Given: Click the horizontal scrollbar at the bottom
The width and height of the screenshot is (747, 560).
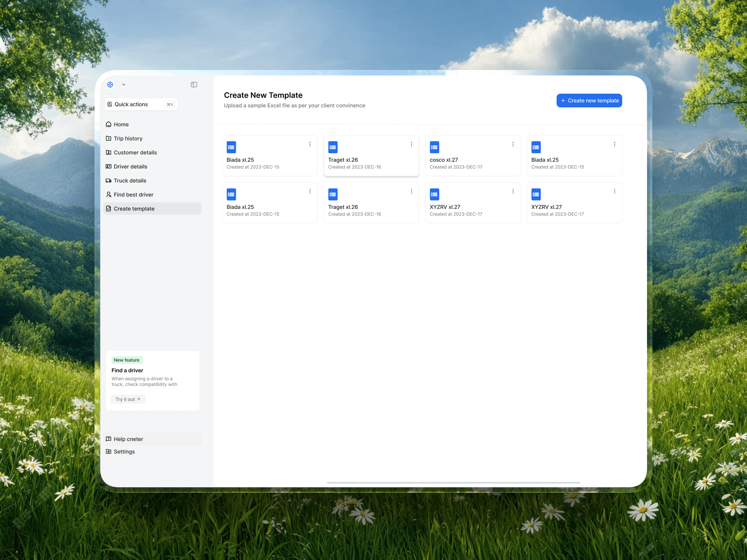Looking at the screenshot, I should coord(453,483).
